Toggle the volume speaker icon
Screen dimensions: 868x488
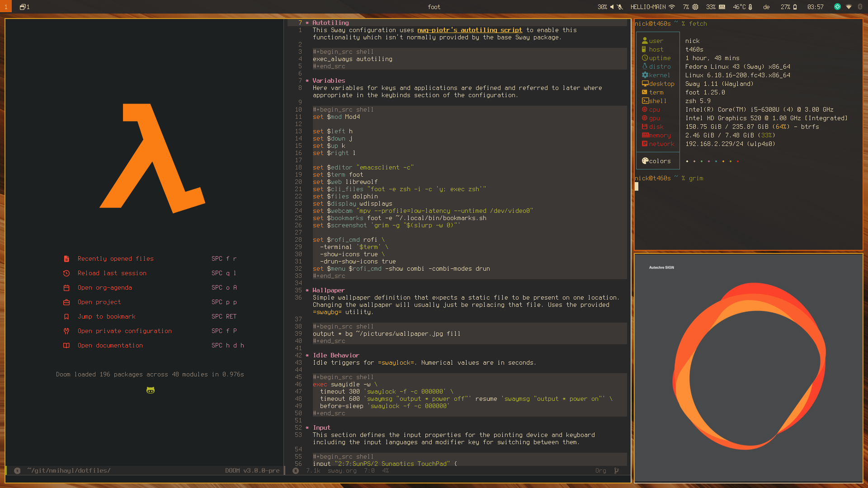click(612, 7)
